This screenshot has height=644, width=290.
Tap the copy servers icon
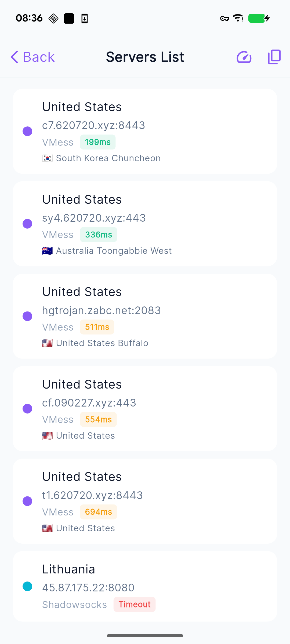(274, 57)
